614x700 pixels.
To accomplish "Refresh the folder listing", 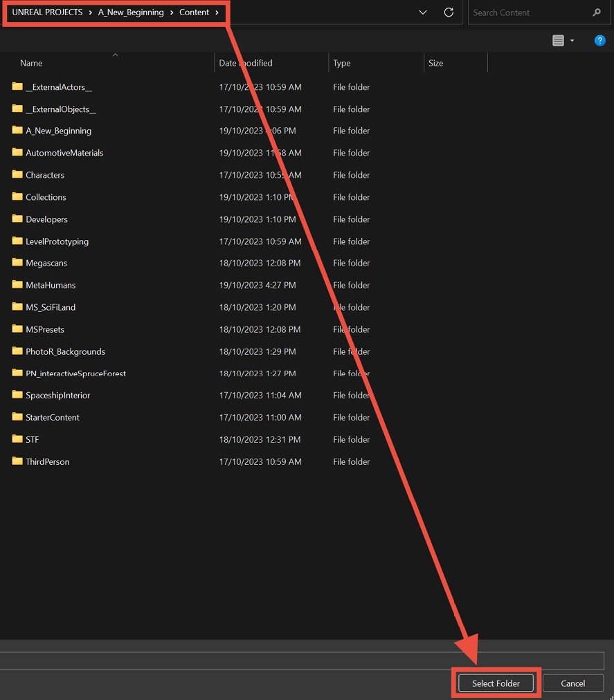I will pos(449,12).
